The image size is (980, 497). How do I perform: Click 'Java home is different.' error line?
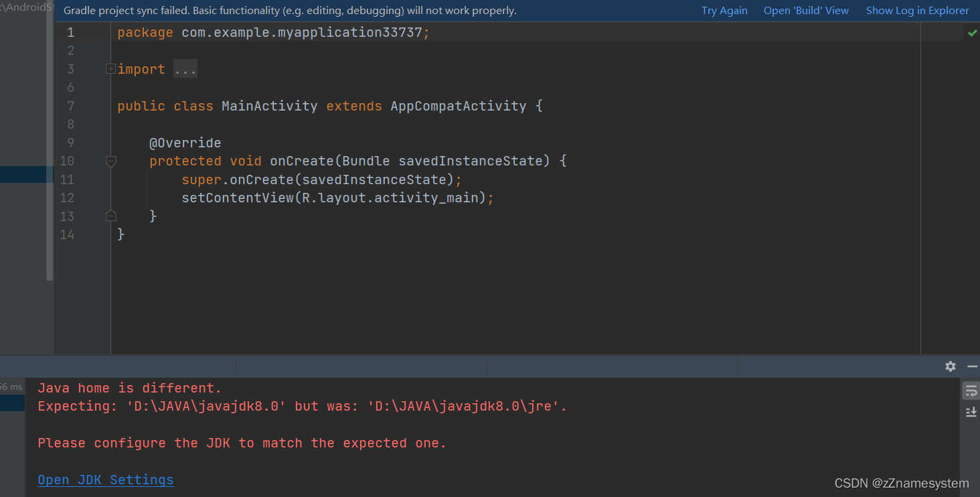click(129, 388)
